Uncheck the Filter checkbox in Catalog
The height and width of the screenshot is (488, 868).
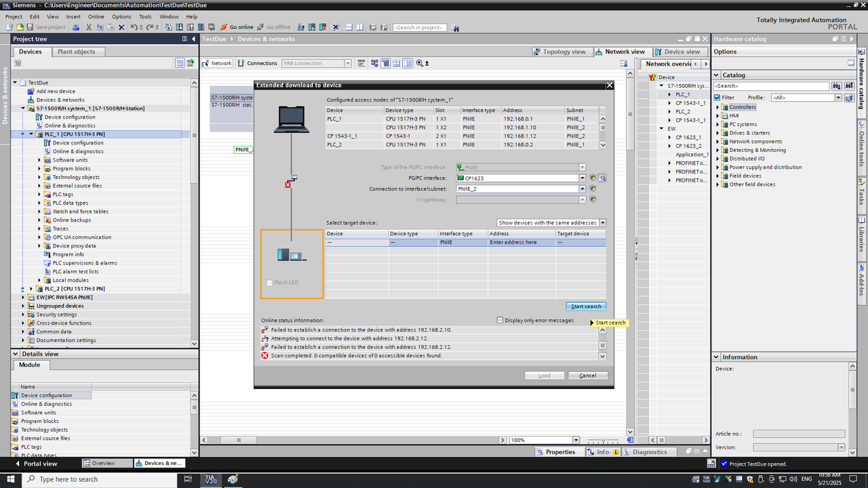pyautogui.click(x=717, y=98)
